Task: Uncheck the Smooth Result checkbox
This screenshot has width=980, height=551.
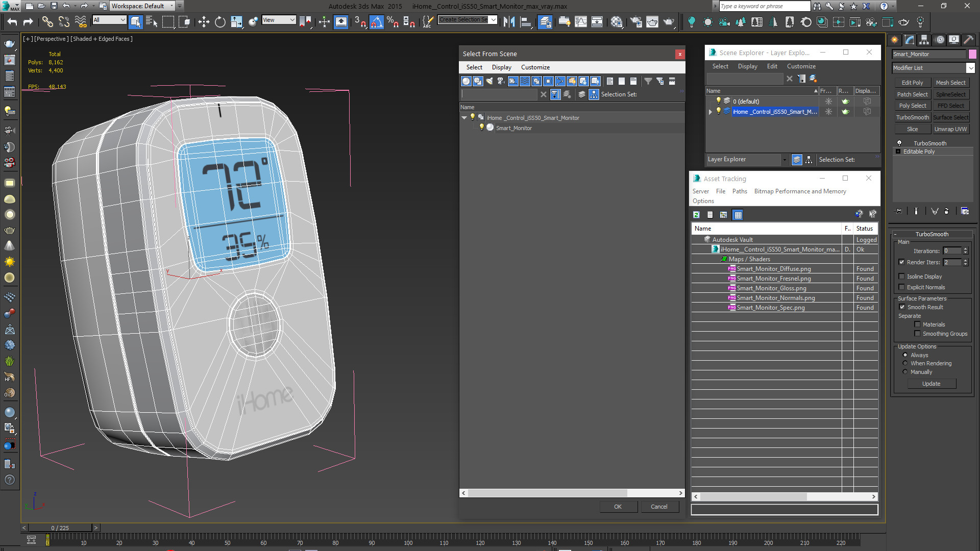Action: tap(902, 307)
